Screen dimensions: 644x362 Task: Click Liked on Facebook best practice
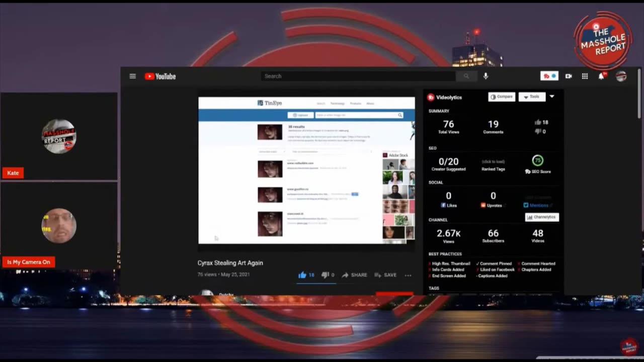(x=495, y=269)
